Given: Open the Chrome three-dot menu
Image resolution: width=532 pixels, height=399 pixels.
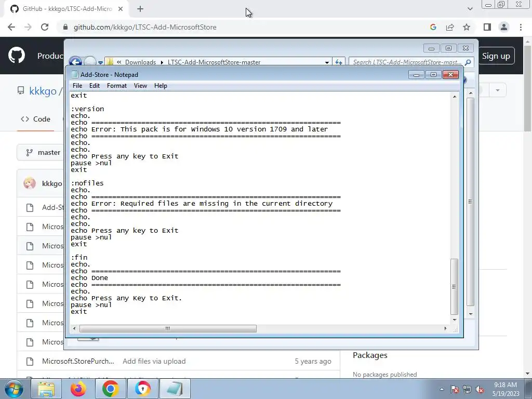Looking at the screenshot, I should point(521,27).
